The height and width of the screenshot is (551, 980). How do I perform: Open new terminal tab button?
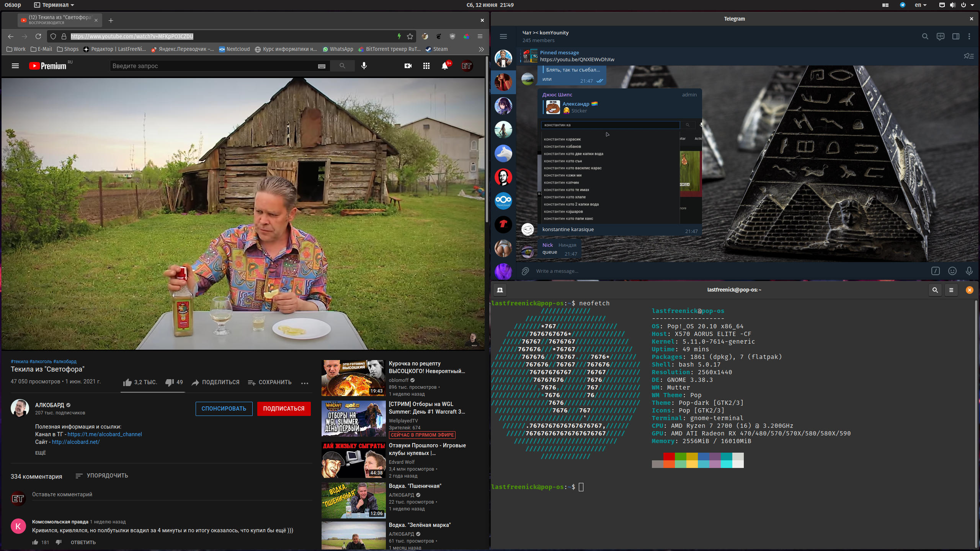(x=500, y=290)
